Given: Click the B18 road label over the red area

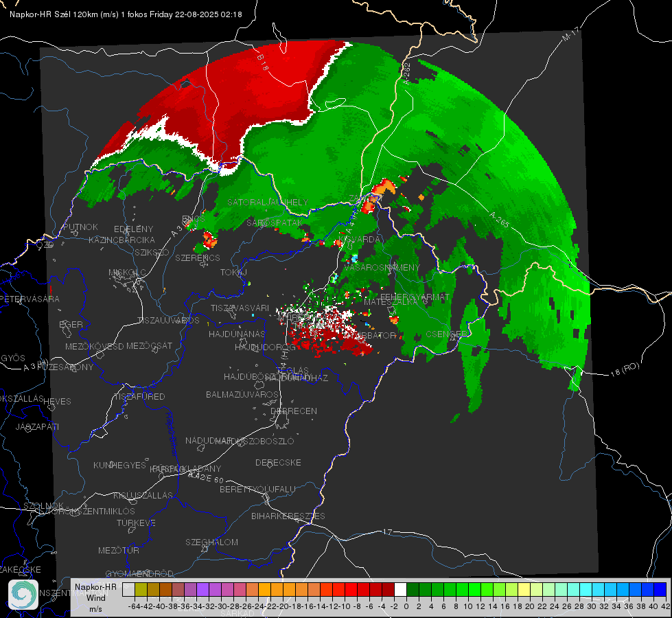Looking at the screenshot, I should (x=263, y=62).
